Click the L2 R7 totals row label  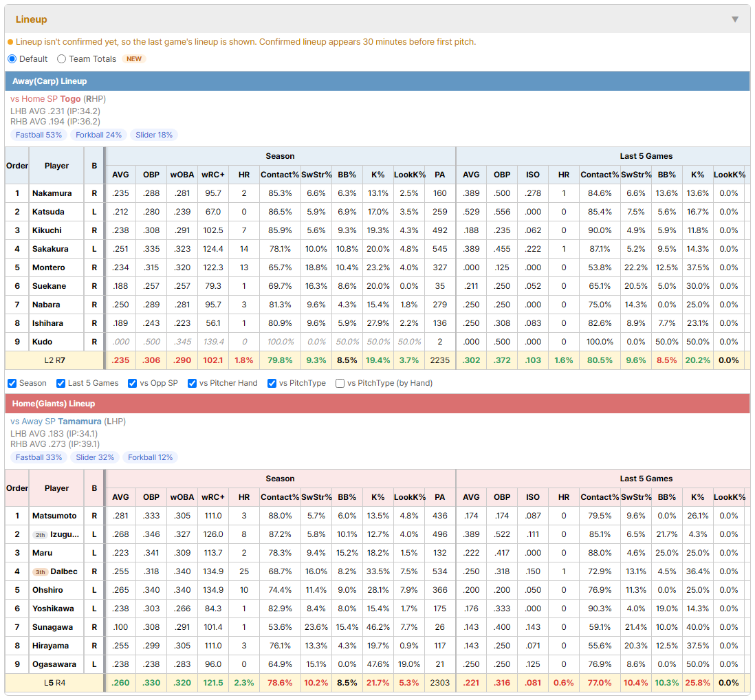[54, 360]
